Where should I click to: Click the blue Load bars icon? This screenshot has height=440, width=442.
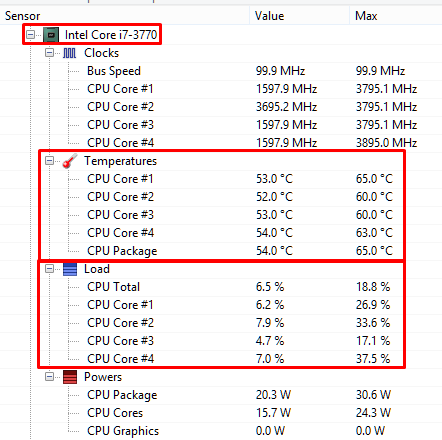(x=70, y=269)
